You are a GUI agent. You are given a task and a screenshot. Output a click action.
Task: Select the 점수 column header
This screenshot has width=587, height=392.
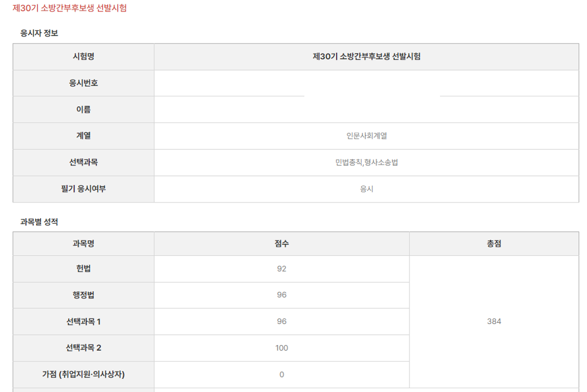[282, 244]
